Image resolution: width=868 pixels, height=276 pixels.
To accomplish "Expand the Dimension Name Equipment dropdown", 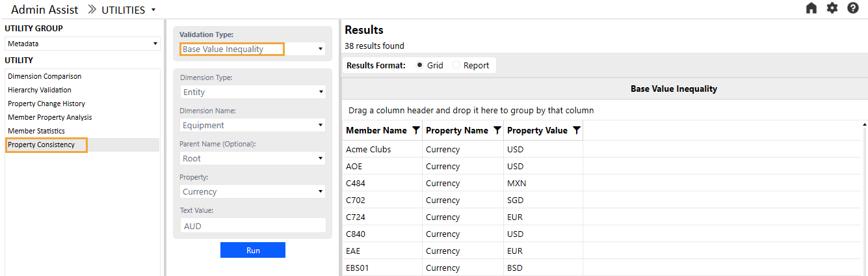I will click(252, 126).
